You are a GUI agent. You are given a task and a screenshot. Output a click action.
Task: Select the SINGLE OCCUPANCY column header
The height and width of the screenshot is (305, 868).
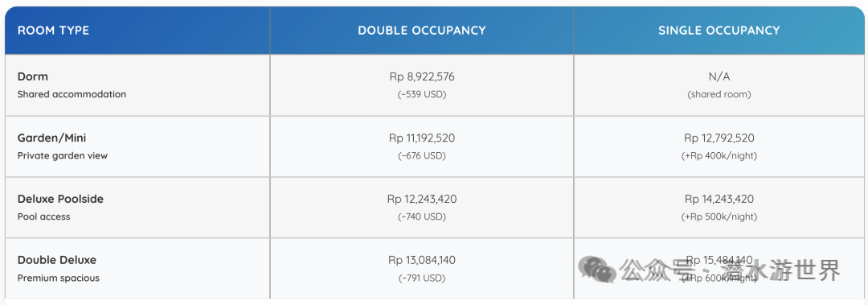click(719, 31)
